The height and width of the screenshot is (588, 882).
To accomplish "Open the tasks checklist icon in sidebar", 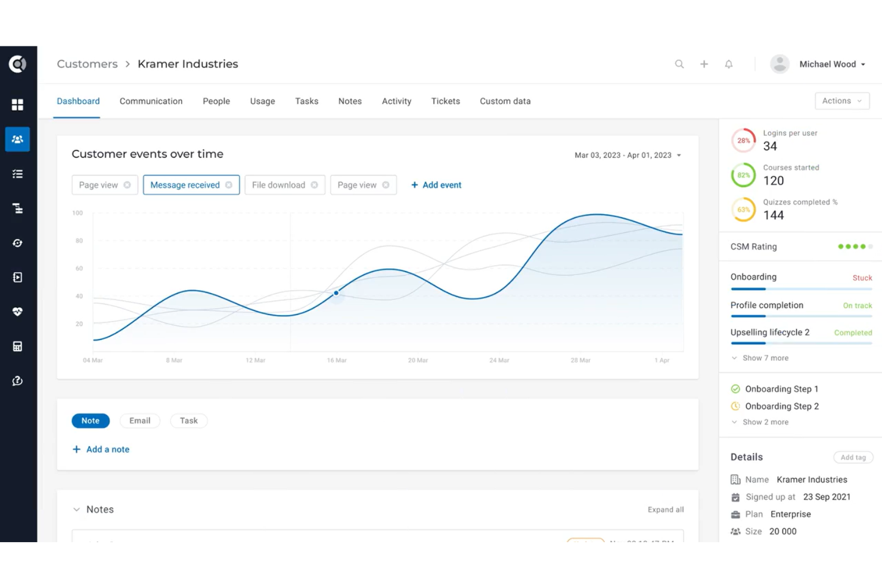I will 17,173.
